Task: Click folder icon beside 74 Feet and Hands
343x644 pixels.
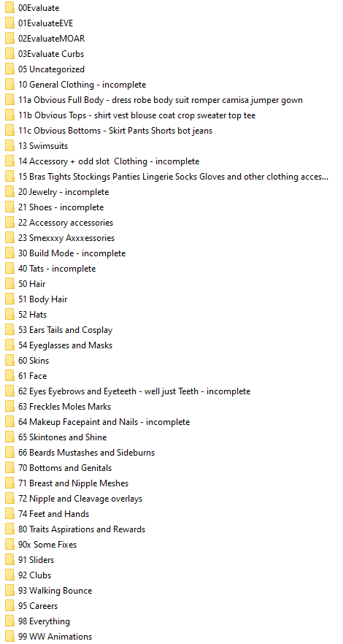Action: tap(9, 514)
